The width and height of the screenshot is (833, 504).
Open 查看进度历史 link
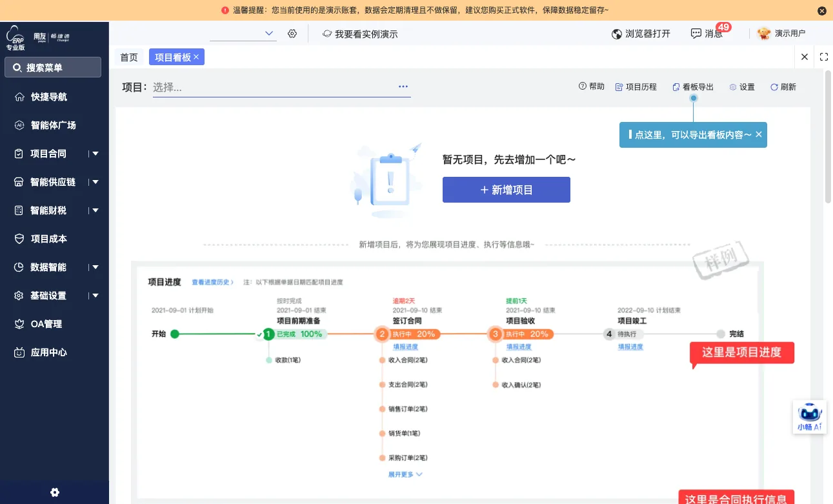coord(212,282)
